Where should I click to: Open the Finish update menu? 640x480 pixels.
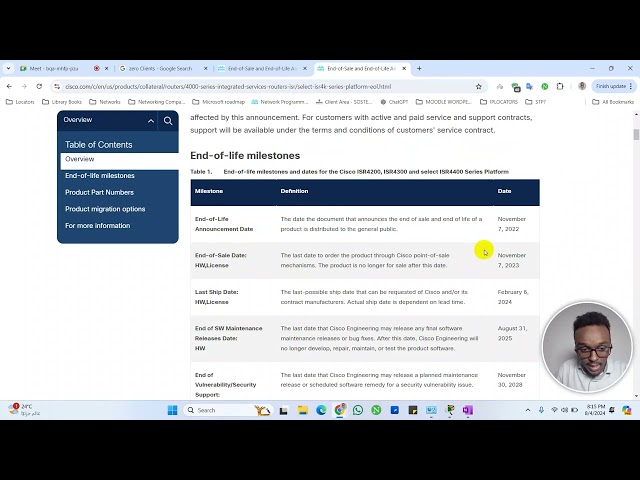point(613,86)
